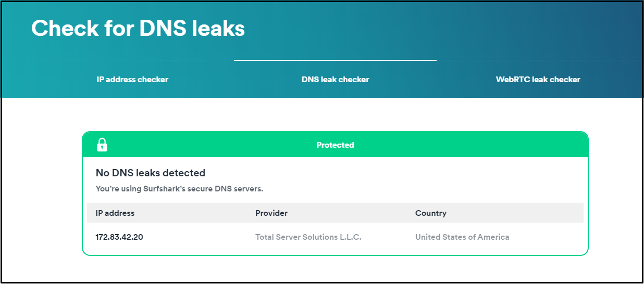Click the IP address column header
Image resolution: width=644 pixels, height=284 pixels.
(115, 213)
